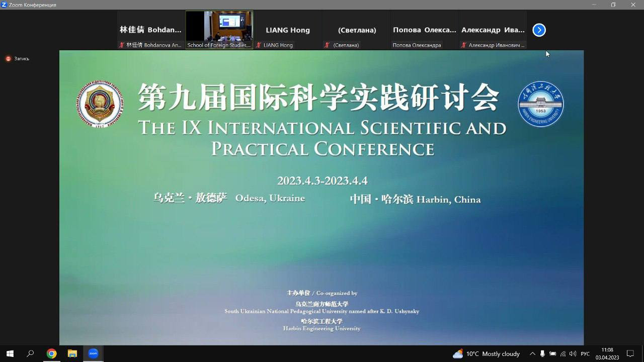Open the Wi-Fi network tray icon
The image size is (644, 362).
coord(563,354)
